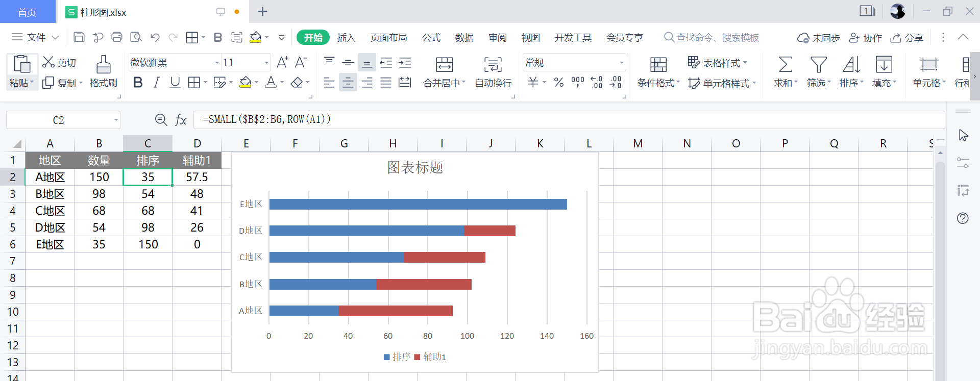Click the Save icon in quick toolbar
Screen dimensions: 980x381
(79, 37)
